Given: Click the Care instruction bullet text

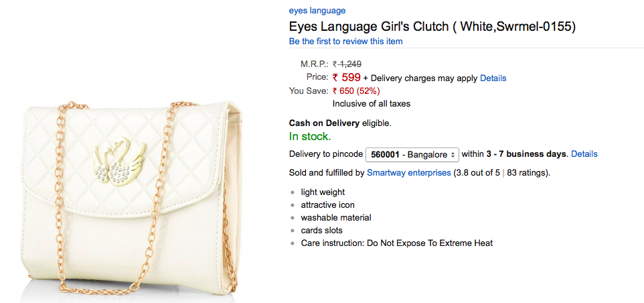Looking at the screenshot, I should click(x=396, y=243).
